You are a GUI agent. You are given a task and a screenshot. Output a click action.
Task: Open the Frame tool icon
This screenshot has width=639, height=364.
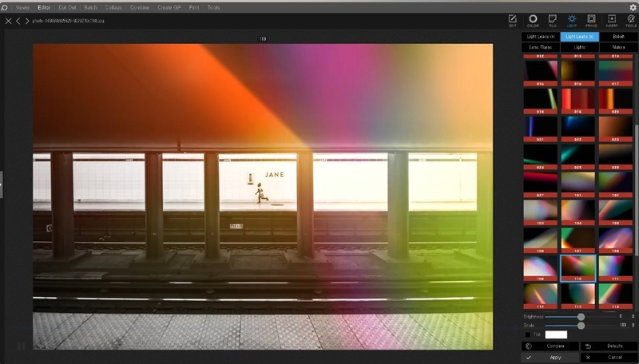coord(591,19)
